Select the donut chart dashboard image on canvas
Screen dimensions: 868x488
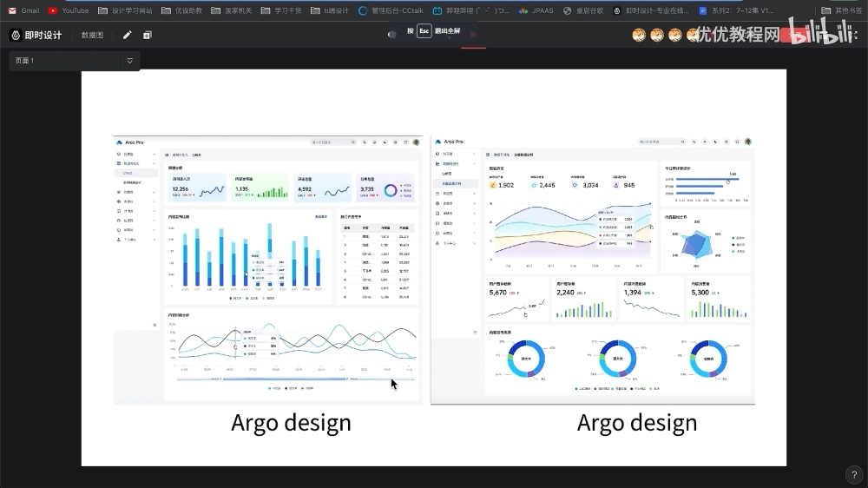pos(593,270)
